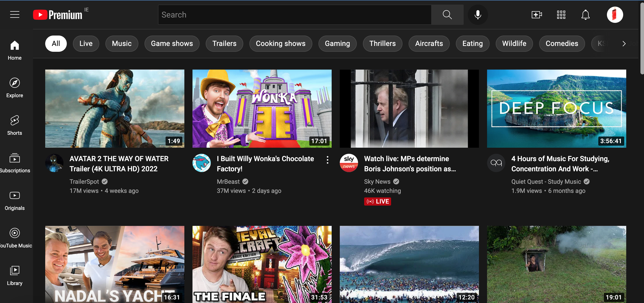Open Shorts in sidebar
Image resolution: width=644 pixels, height=303 pixels.
coord(15,125)
